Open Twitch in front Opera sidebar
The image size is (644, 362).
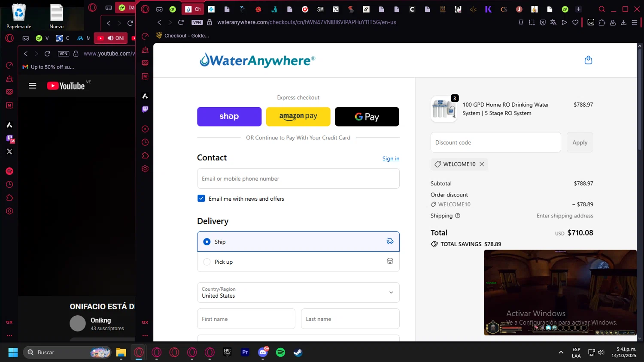coord(145,109)
